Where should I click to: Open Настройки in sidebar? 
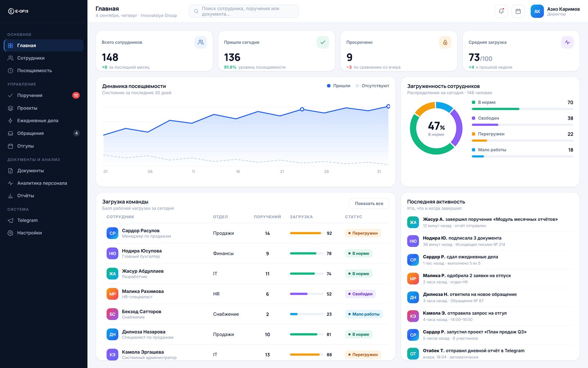tap(44, 233)
